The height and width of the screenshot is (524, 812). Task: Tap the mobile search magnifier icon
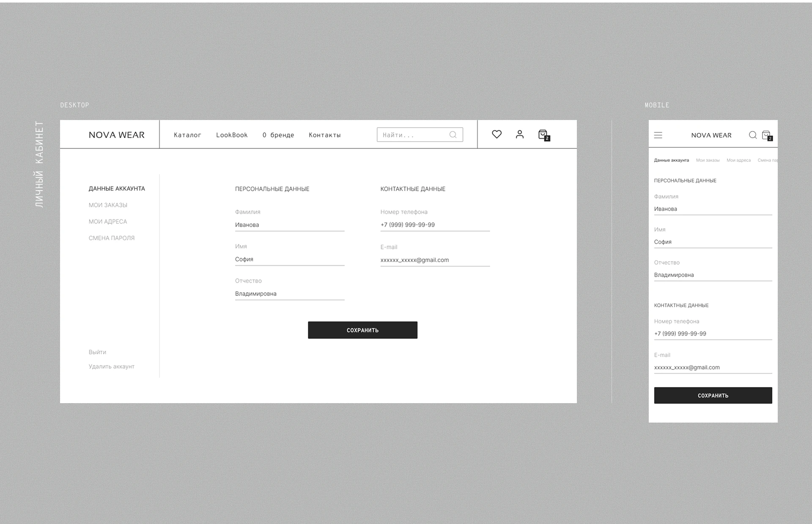point(753,135)
